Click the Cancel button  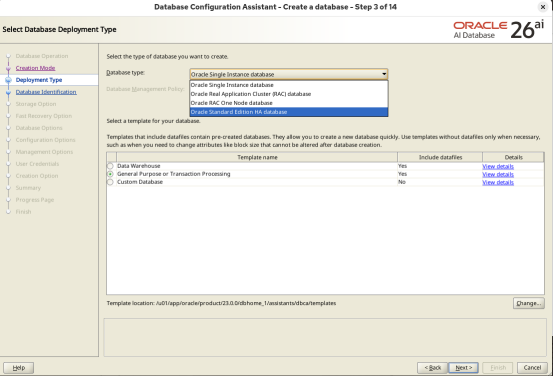click(x=532, y=368)
